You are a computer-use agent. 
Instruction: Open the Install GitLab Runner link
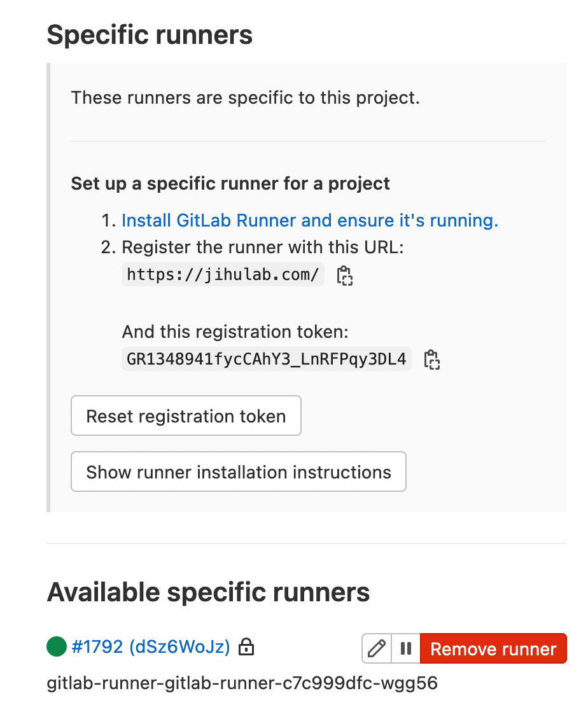(x=309, y=221)
